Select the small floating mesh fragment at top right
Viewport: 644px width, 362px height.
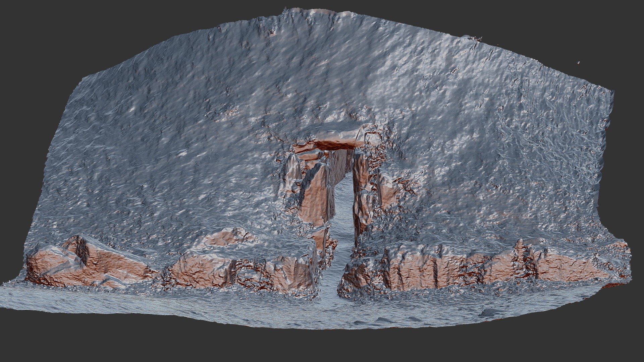click(578, 63)
